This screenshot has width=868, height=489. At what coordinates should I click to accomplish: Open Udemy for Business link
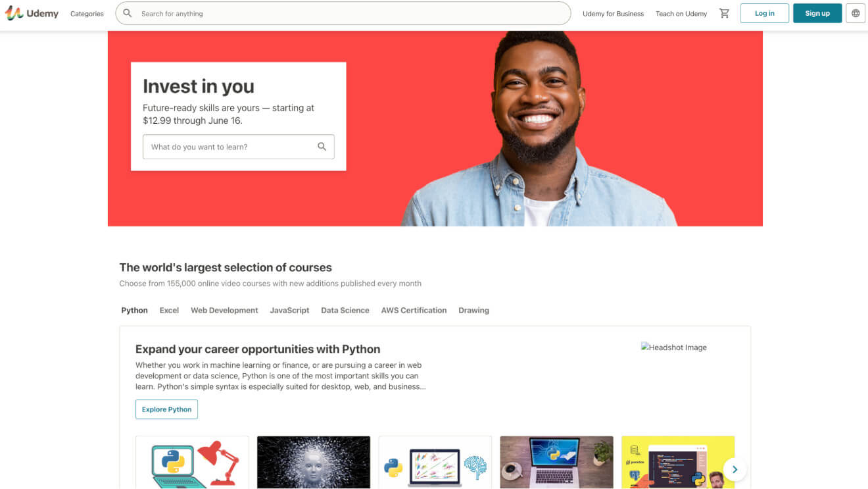click(613, 14)
